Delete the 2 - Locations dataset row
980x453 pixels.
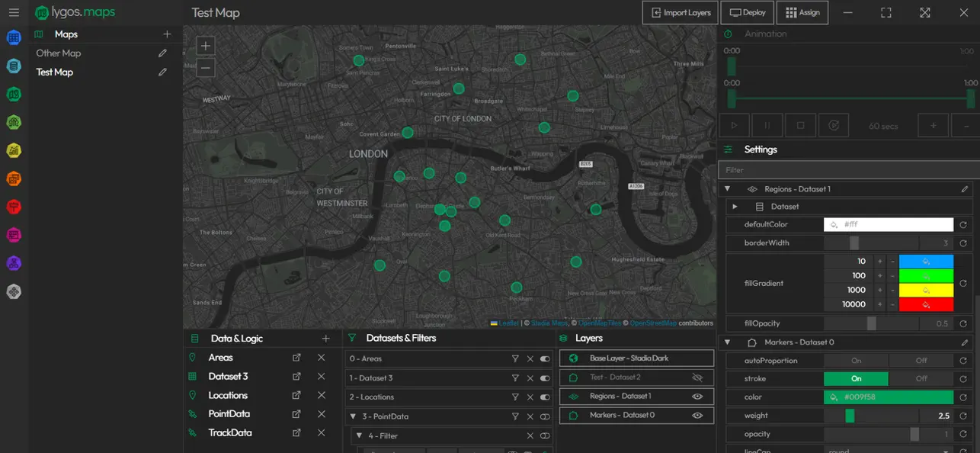[530, 397]
